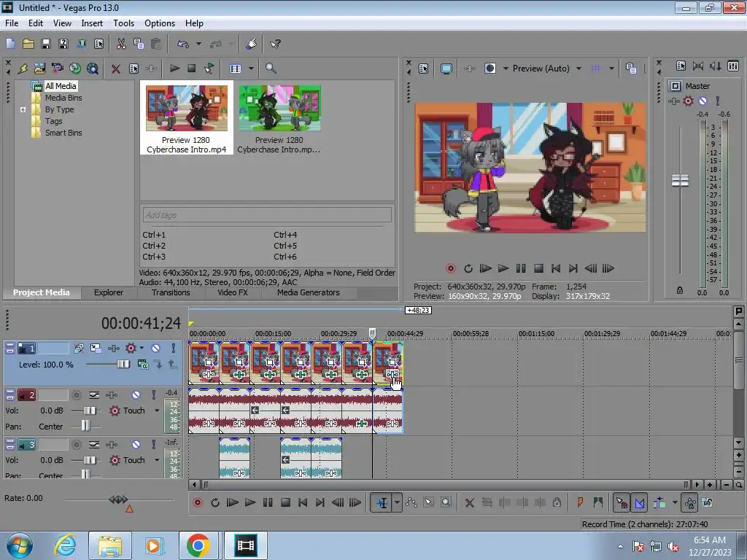Mute video Track 1
Screen dimensions: 747x560
(155, 348)
